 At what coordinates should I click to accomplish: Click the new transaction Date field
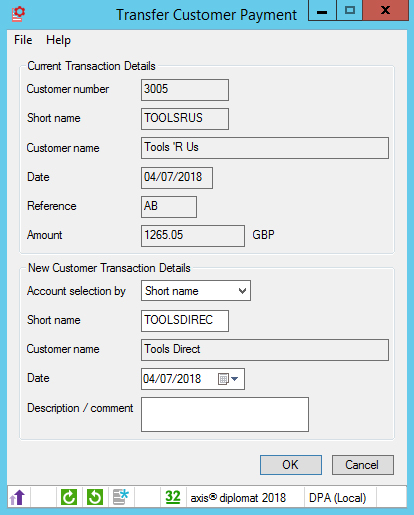point(193,379)
